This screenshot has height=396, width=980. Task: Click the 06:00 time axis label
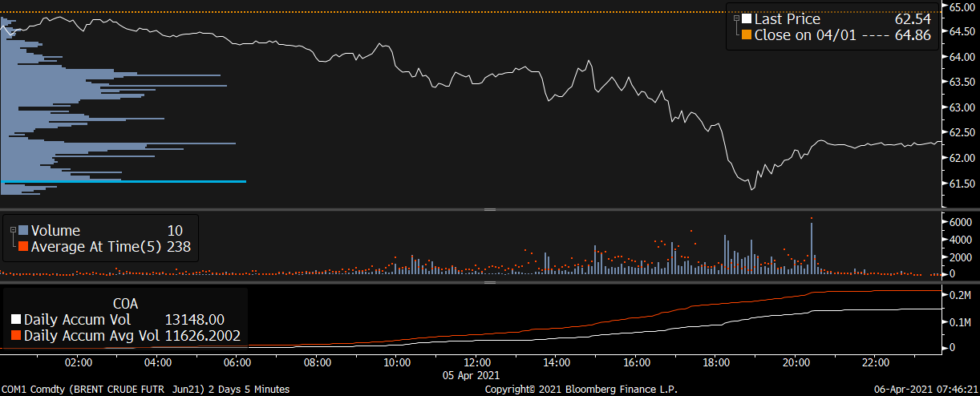coord(237,362)
